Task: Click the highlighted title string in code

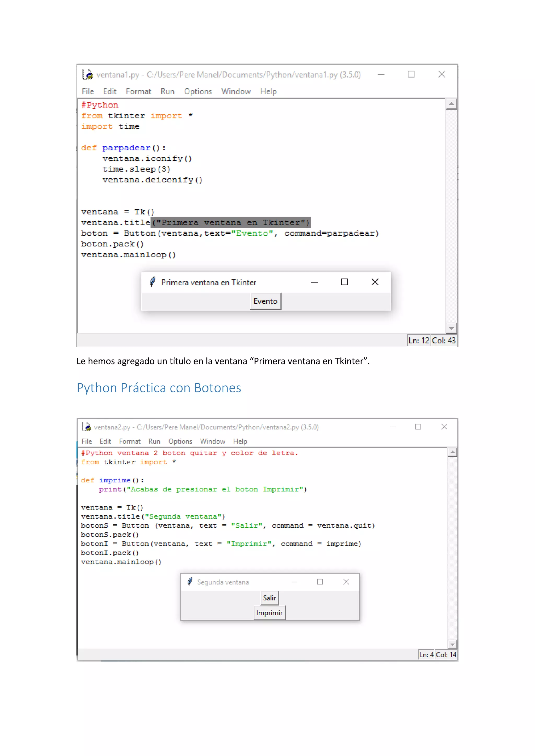Action: tap(231, 223)
